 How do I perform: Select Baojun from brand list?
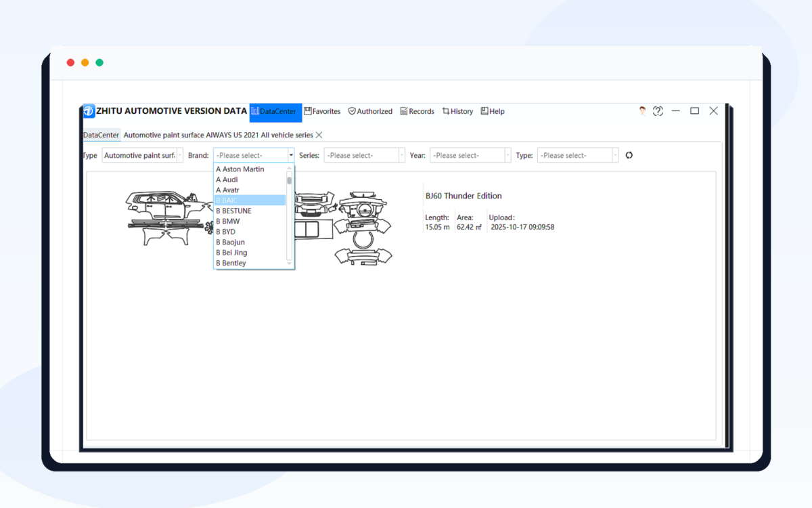click(250, 242)
